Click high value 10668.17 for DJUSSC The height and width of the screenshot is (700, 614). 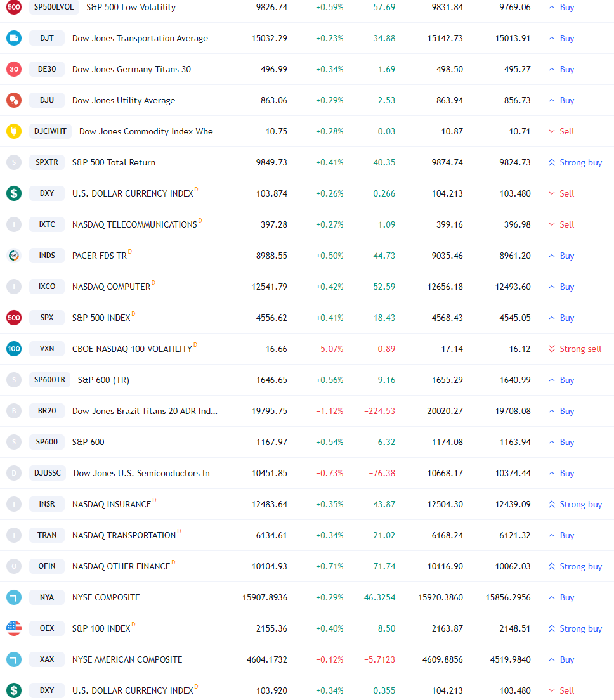[x=445, y=473]
